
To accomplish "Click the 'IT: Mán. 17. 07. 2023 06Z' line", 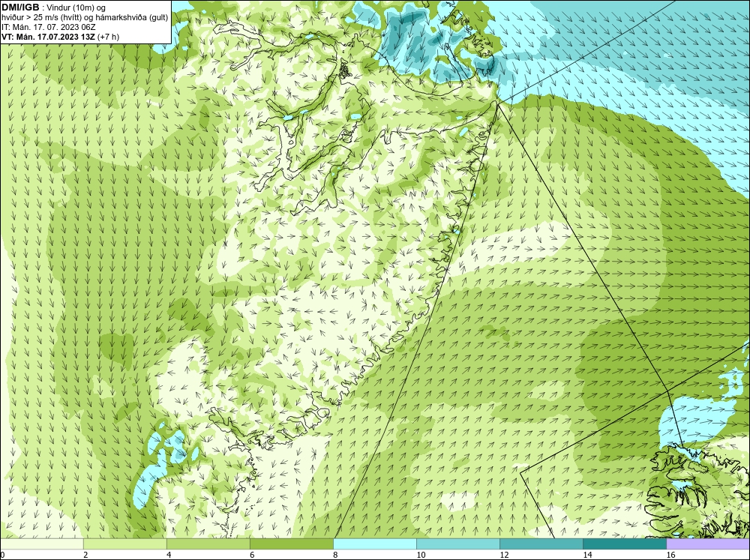I will 49,27.
